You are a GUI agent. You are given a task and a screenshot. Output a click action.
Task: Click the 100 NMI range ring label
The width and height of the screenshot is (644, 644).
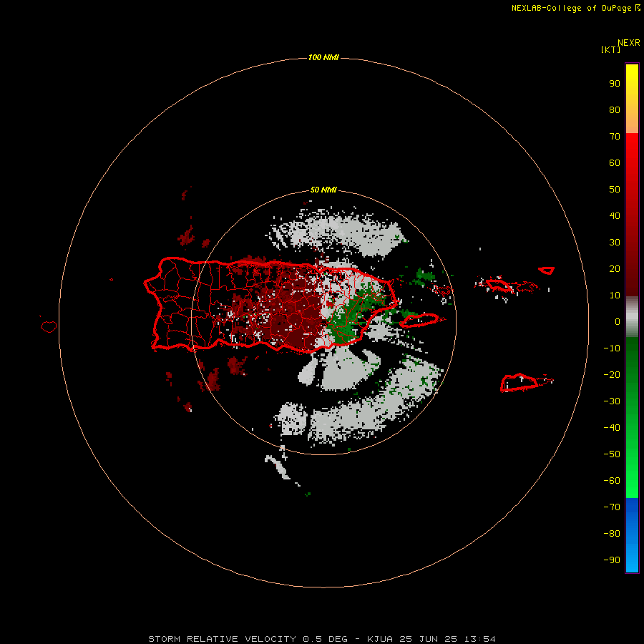coord(323,57)
